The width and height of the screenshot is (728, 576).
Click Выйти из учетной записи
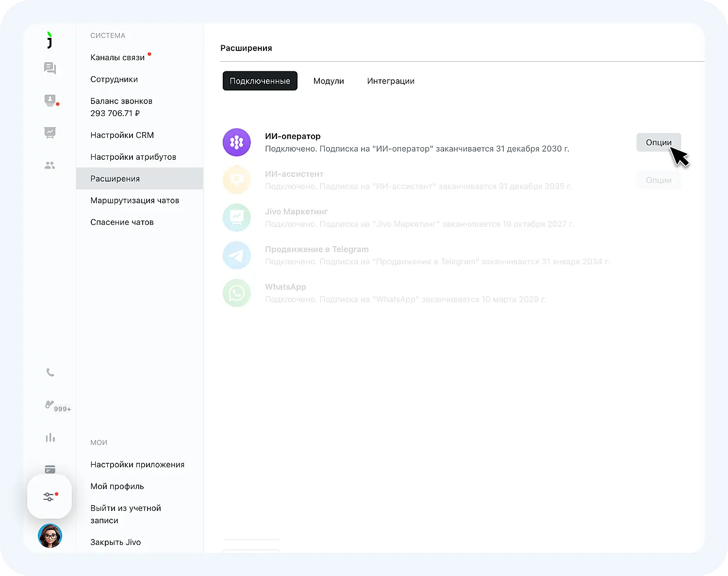click(x=126, y=514)
